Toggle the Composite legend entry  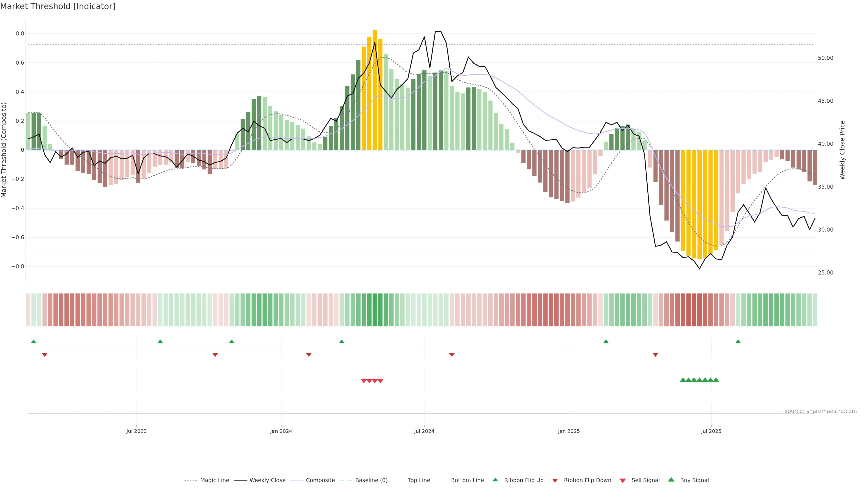[x=320, y=480]
